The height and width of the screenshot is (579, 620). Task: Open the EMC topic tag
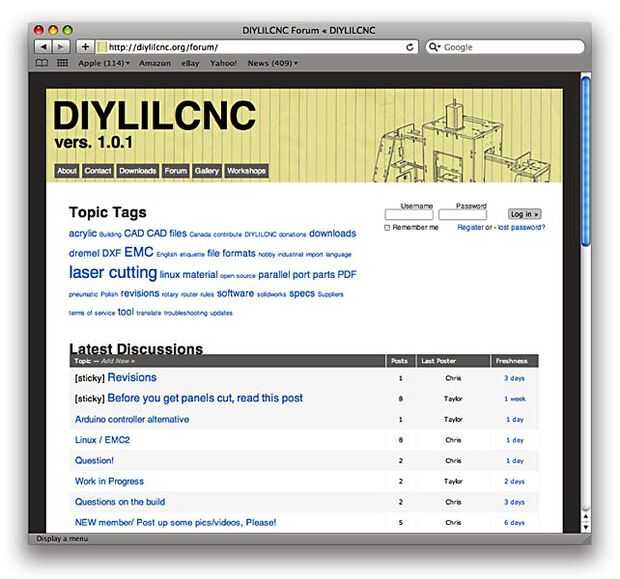pyautogui.click(x=139, y=252)
